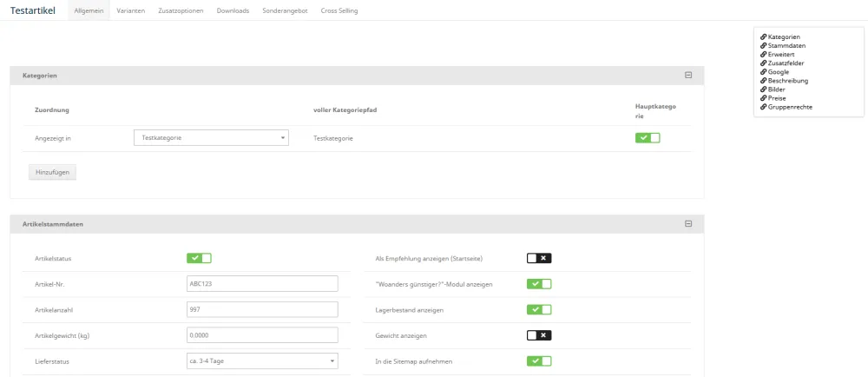Image resolution: width=868 pixels, height=377 pixels.
Task: Click Testkategorie text in Kategoriepfad column
Action: [x=332, y=138]
